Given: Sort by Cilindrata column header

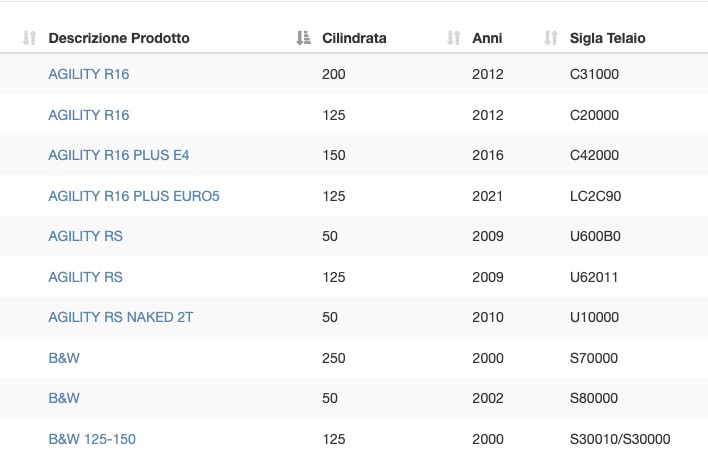Looking at the screenshot, I should click(x=354, y=38).
